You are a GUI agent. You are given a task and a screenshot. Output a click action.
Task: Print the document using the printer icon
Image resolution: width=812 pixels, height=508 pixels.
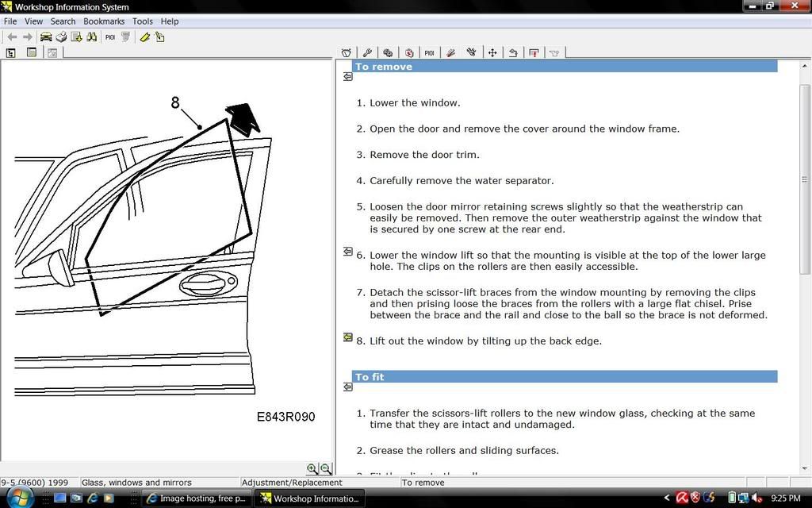[62, 37]
